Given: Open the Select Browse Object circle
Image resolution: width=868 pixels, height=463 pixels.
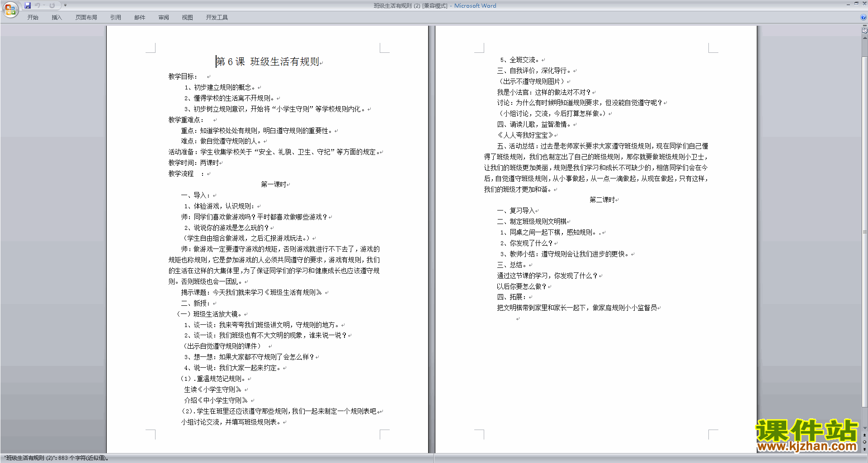Looking at the screenshot, I should [x=864, y=442].
